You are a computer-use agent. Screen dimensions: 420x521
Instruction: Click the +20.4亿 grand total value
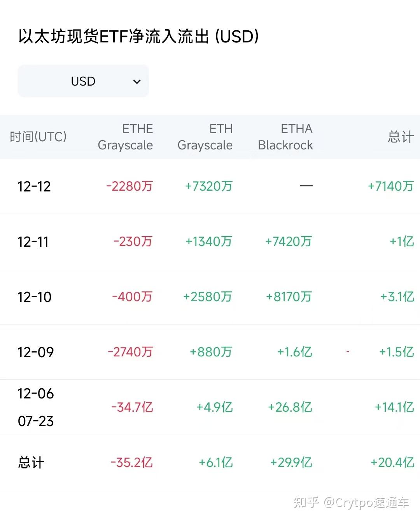(392, 463)
